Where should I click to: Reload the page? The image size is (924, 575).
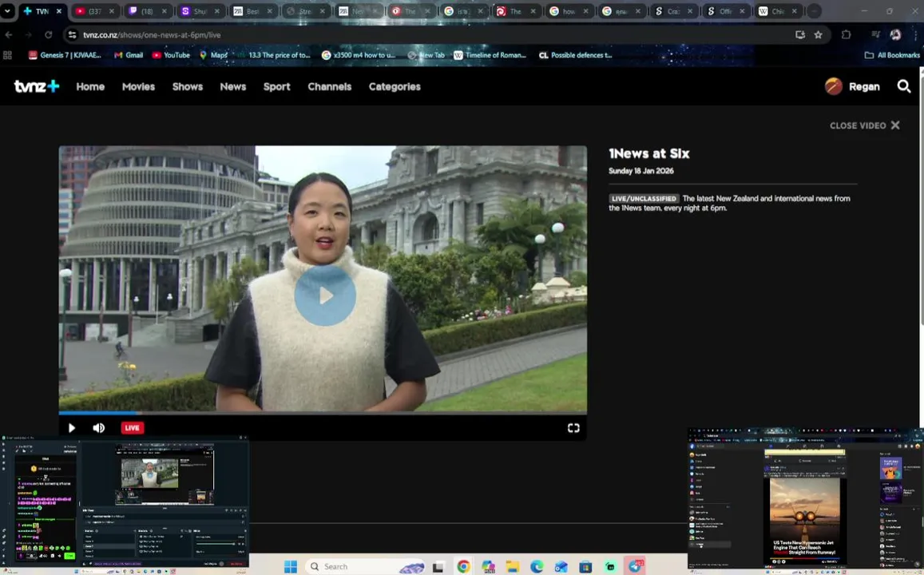pyautogui.click(x=49, y=35)
